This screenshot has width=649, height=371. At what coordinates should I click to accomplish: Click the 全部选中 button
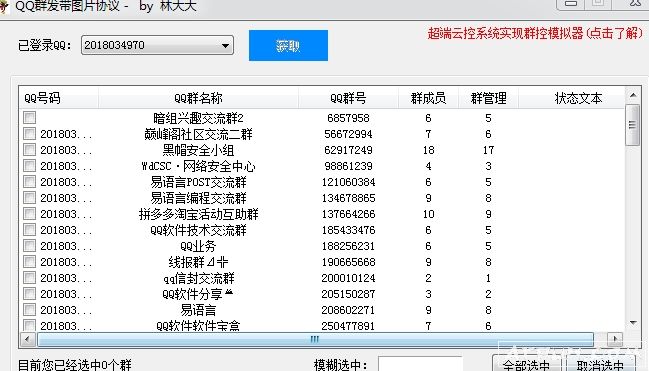pyautogui.click(x=526, y=364)
